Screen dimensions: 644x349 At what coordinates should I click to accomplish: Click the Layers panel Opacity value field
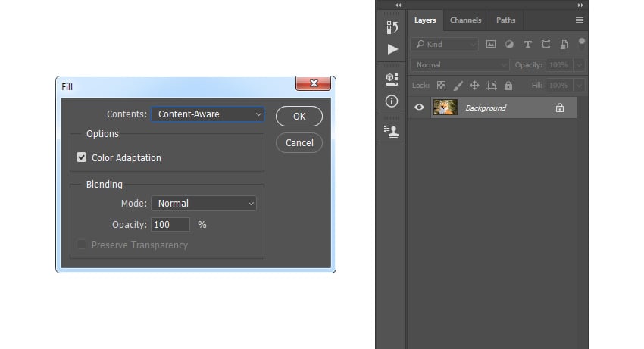(x=559, y=65)
